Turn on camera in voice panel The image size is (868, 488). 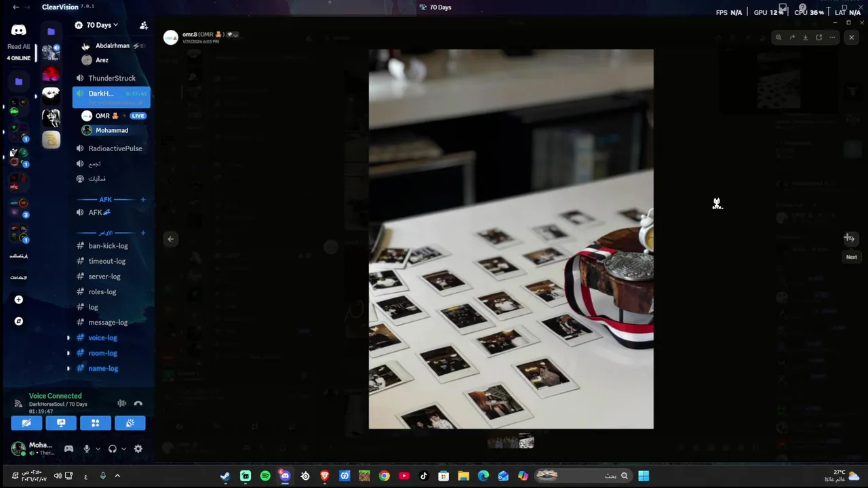click(26, 423)
